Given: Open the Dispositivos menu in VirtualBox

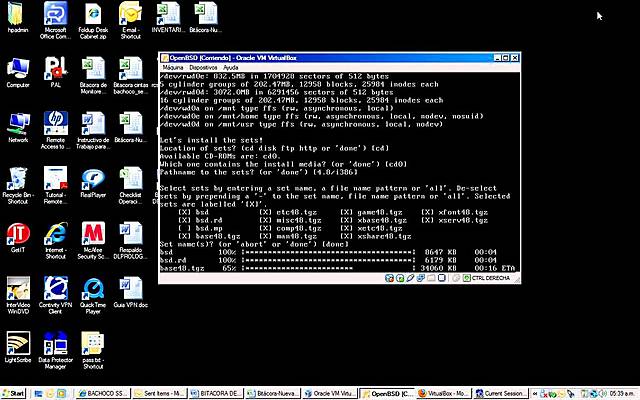Looking at the screenshot, I should (203, 67).
